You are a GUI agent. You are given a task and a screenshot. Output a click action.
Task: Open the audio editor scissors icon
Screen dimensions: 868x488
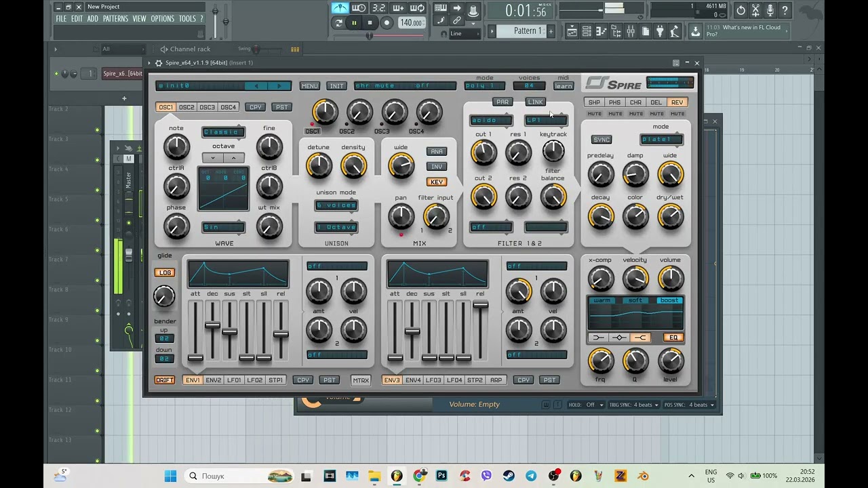(755, 11)
